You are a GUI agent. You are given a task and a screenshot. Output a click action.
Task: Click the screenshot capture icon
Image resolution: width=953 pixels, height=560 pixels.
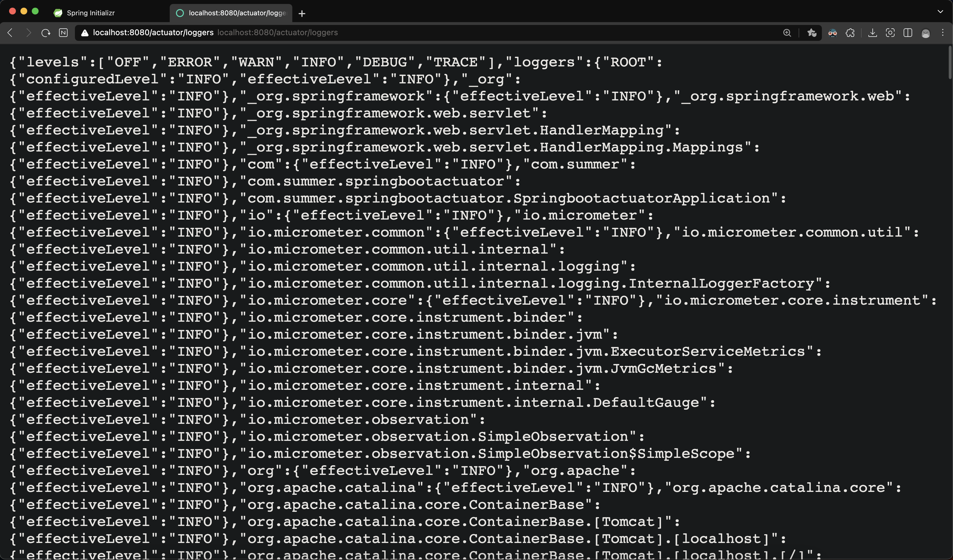click(x=890, y=33)
